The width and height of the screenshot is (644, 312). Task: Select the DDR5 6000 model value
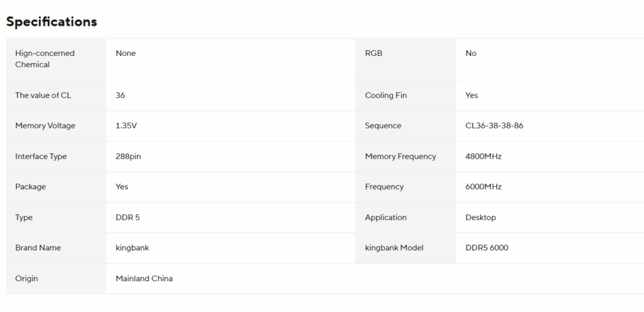pos(487,248)
